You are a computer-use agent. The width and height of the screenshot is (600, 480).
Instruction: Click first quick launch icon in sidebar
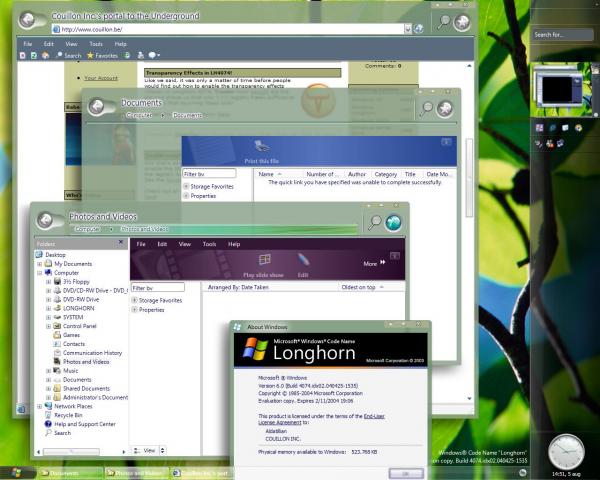(x=539, y=128)
